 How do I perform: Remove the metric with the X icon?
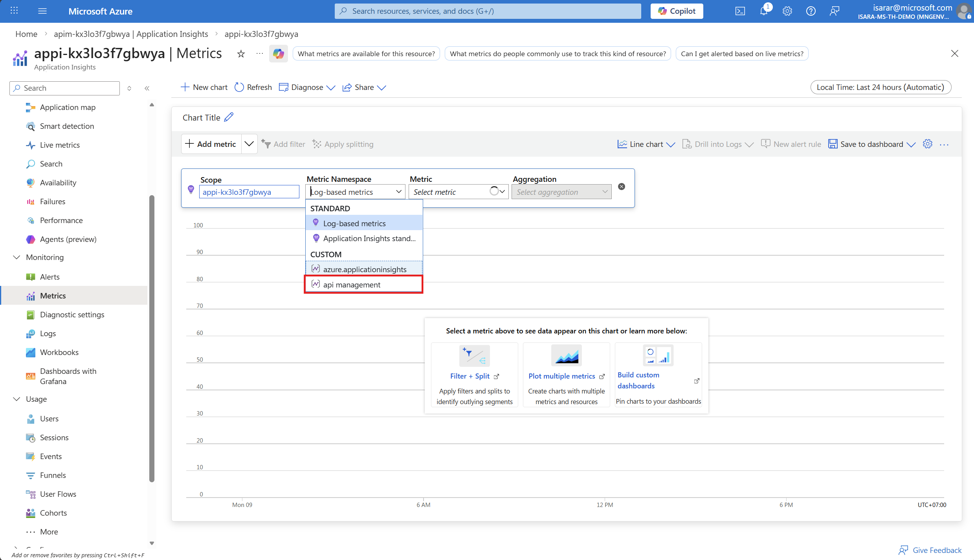coord(622,187)
